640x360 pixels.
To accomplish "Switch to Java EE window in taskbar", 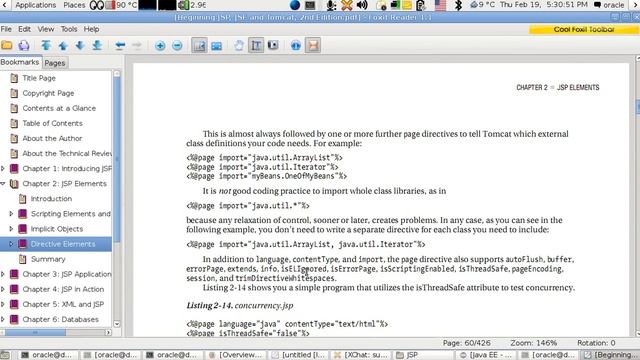I will click(x=486, y=355).
